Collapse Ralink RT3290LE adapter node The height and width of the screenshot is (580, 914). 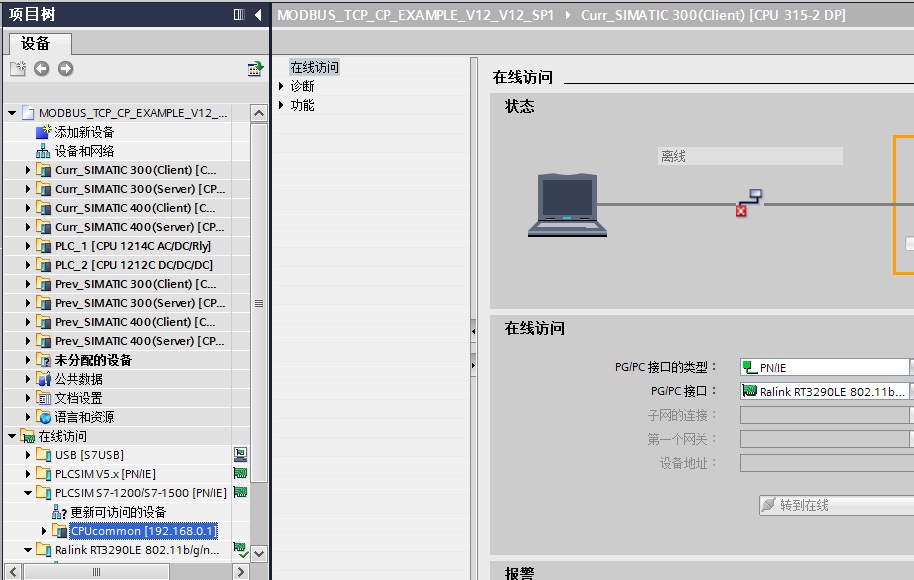tap(27, 549)
